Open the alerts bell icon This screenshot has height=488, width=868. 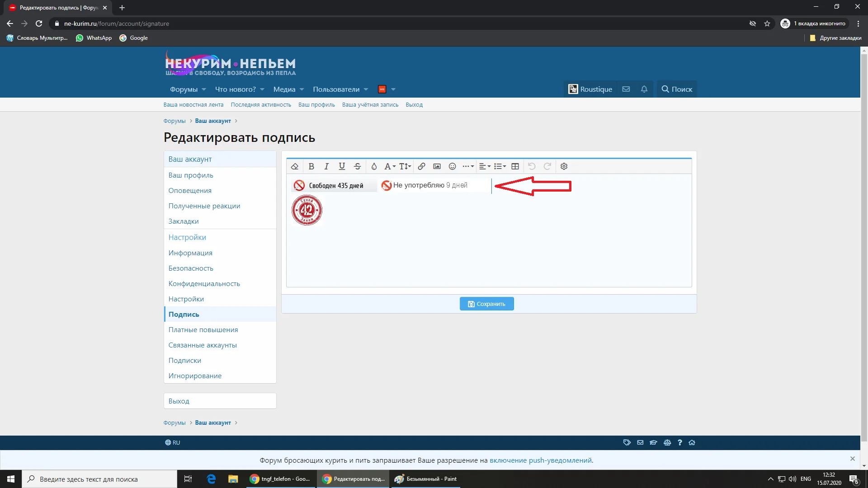644,89
